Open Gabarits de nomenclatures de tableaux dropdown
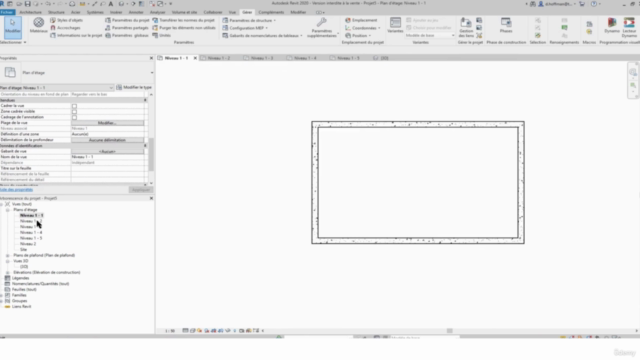The width and height of the screenshot is (640, 360). [262, 36]
